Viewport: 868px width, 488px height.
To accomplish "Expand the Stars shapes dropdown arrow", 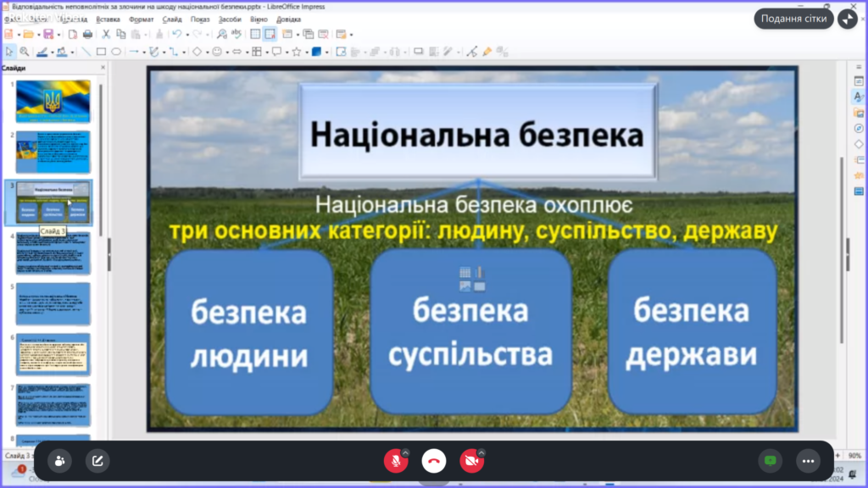I will click(306, 52).
